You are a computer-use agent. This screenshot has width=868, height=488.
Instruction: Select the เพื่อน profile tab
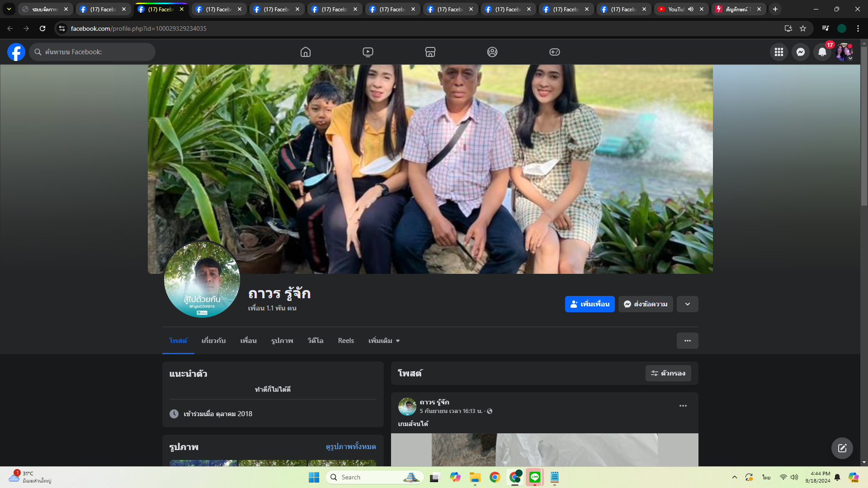248,341
